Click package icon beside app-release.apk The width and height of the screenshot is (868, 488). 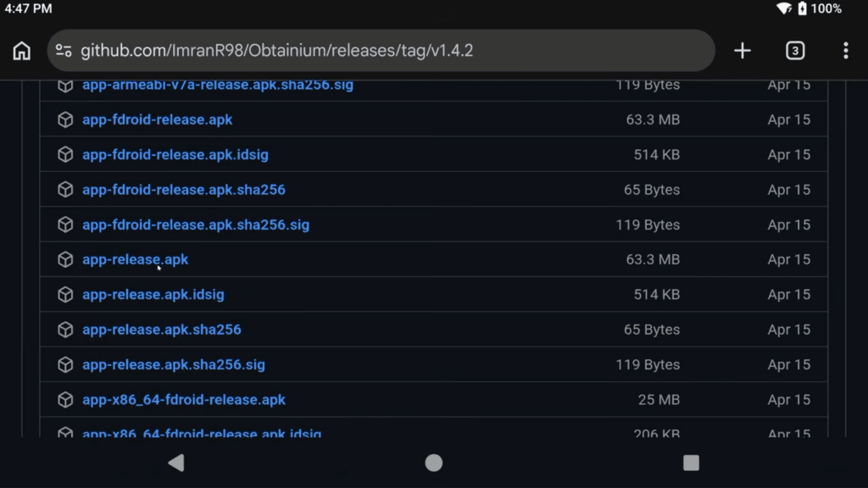point(65,259)
